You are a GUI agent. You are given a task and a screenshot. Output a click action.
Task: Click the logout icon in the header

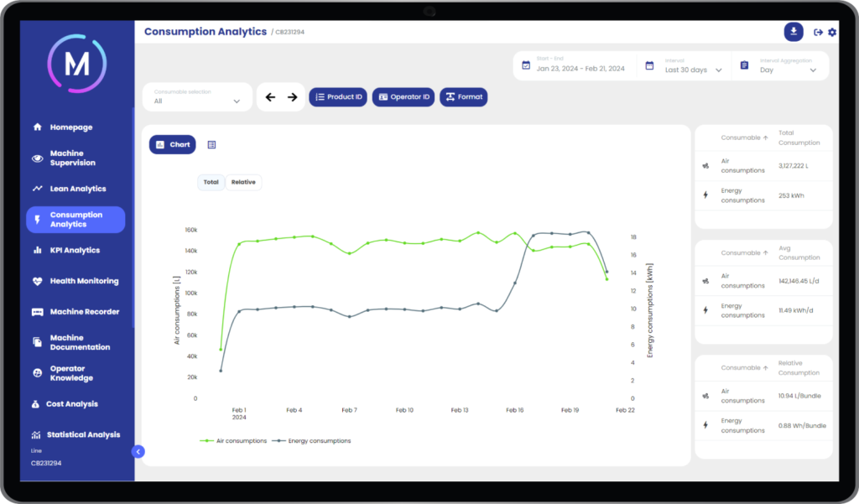click(818, 33)
